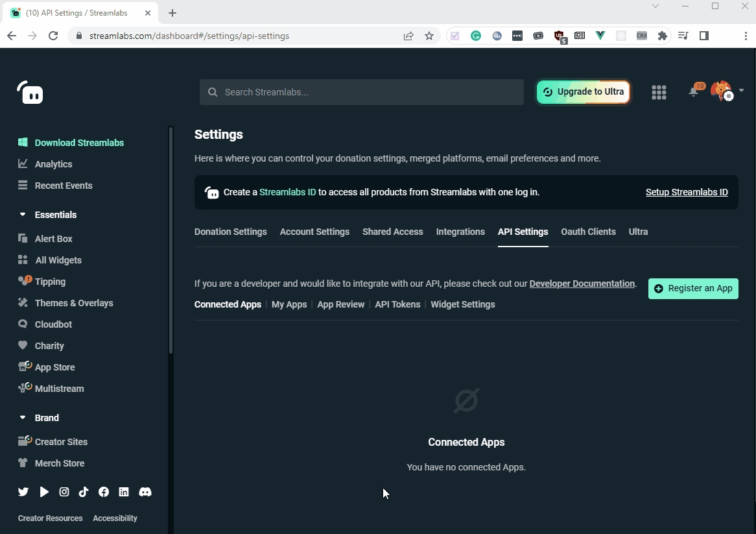
Task: Click the Register an App button
Action: click(x=693, y=289)
